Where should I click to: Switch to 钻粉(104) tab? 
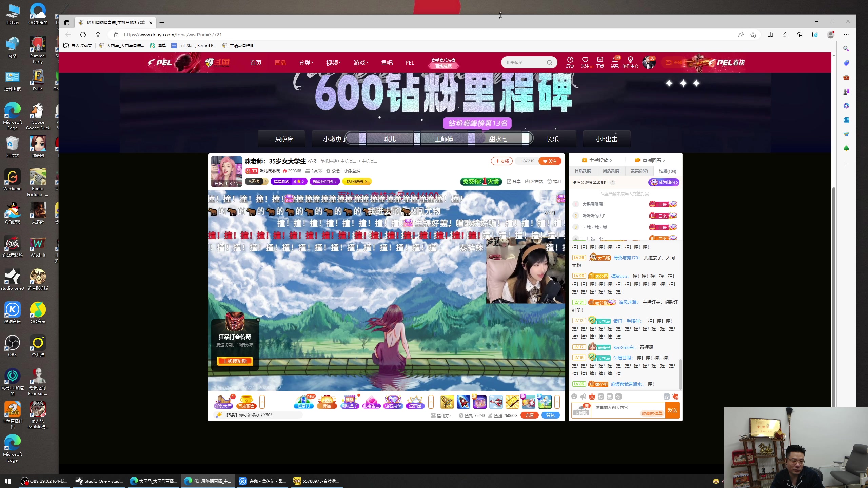click(x=667, y=171)
